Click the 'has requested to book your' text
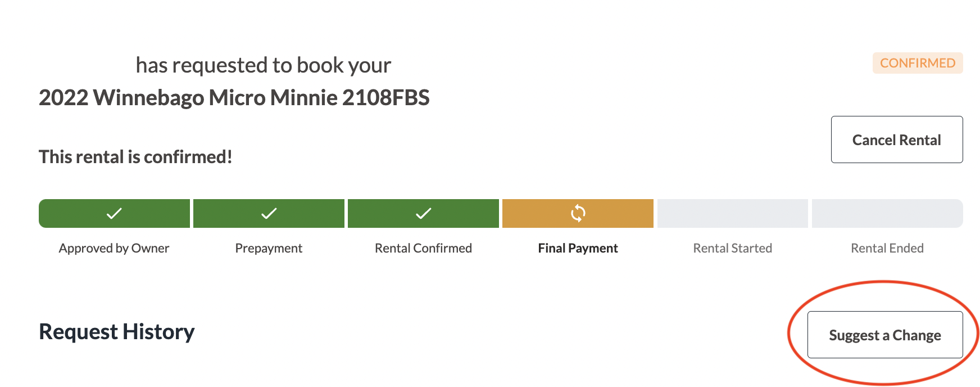 pos(264,65)
